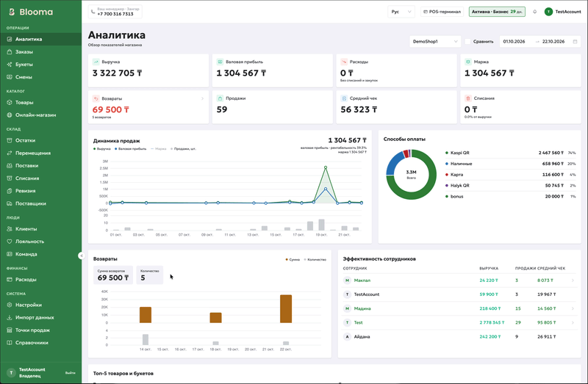
Task: Click the Средний чек card icon
Action: pyautogui.click(x=344, y=98)
